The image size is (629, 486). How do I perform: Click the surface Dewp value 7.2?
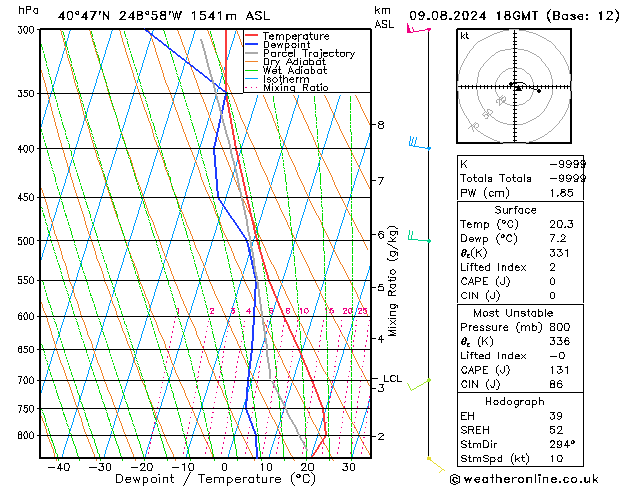tap(558, 239)
